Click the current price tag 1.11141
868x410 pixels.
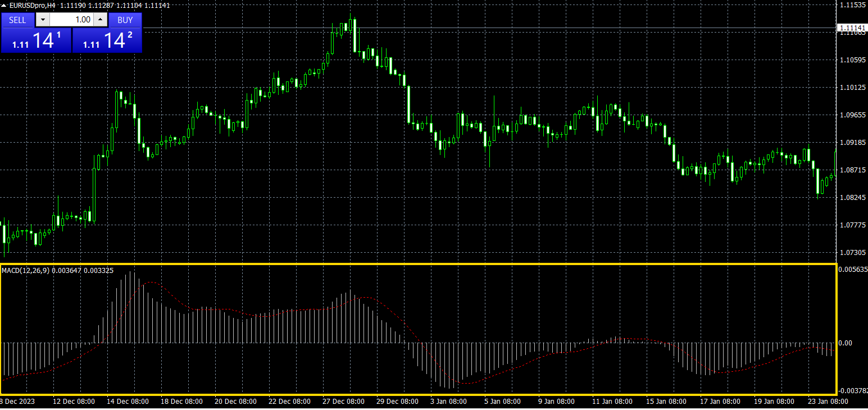point(852,28)
